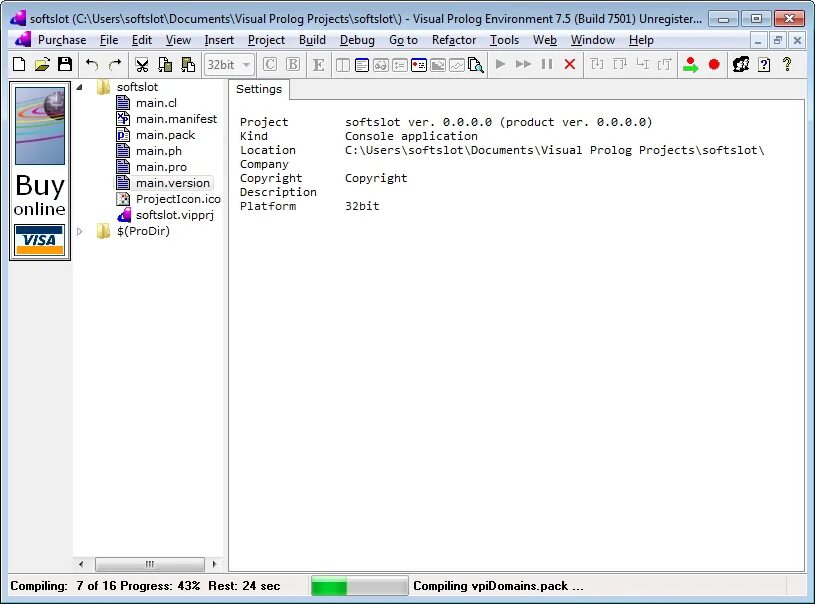Select main.pack in project tree

[165, 135]
